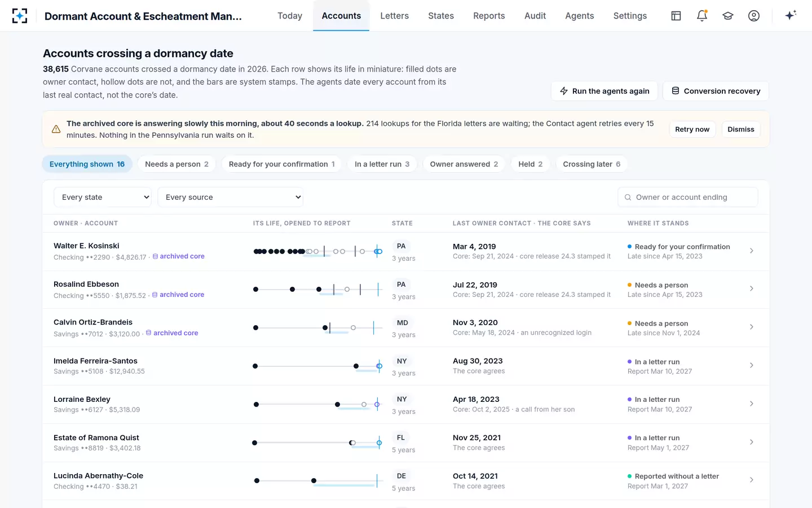Image resolution: width=812 pixels, height=508 pixels.
Task: Expand Calvin Ortiz-Brandeis row chevron
Action: pyautogui.click(x=752, y=327)
